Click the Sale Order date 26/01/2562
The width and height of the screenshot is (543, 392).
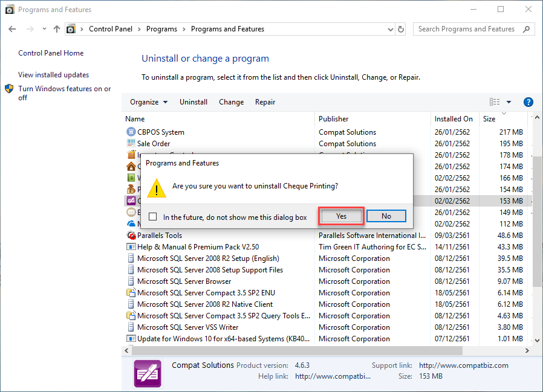coord(452,143)
